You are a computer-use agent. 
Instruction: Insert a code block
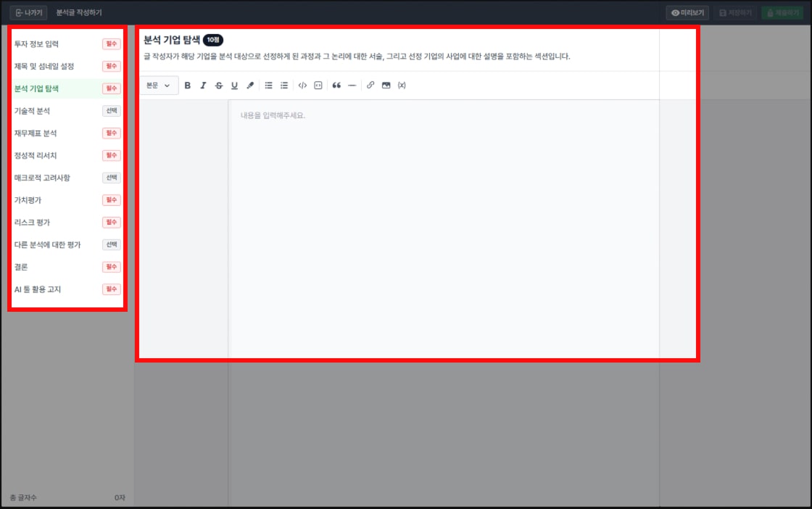(x=318, y=86)
